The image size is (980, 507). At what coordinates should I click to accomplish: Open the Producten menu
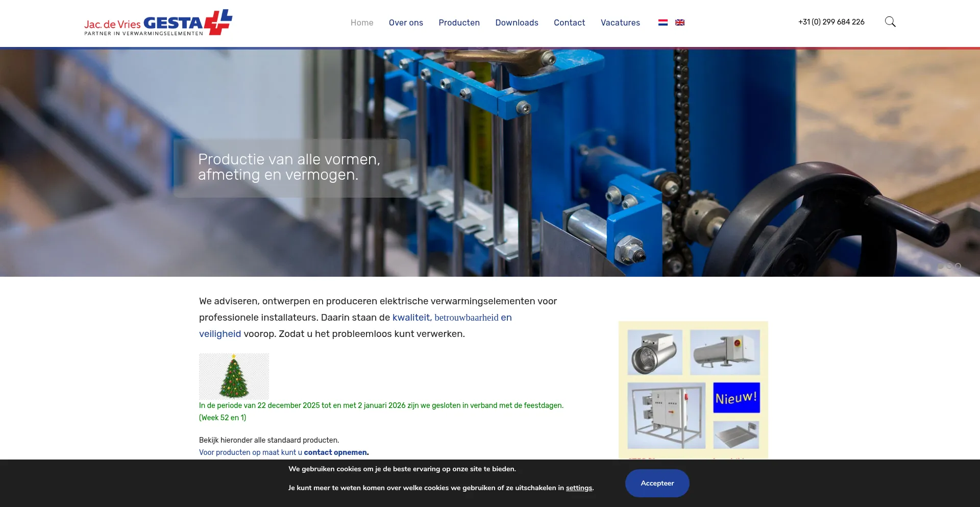click(459, 22)
